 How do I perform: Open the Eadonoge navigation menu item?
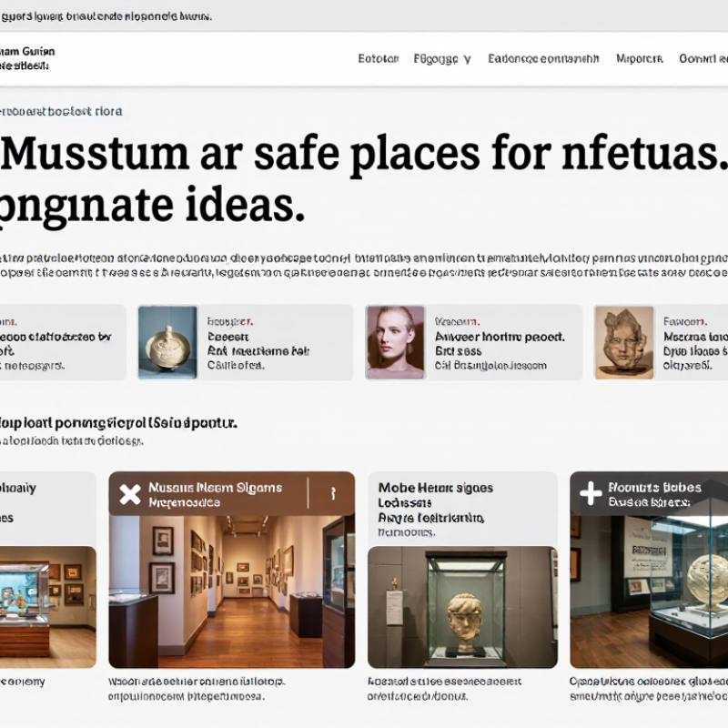click(543, 59)
